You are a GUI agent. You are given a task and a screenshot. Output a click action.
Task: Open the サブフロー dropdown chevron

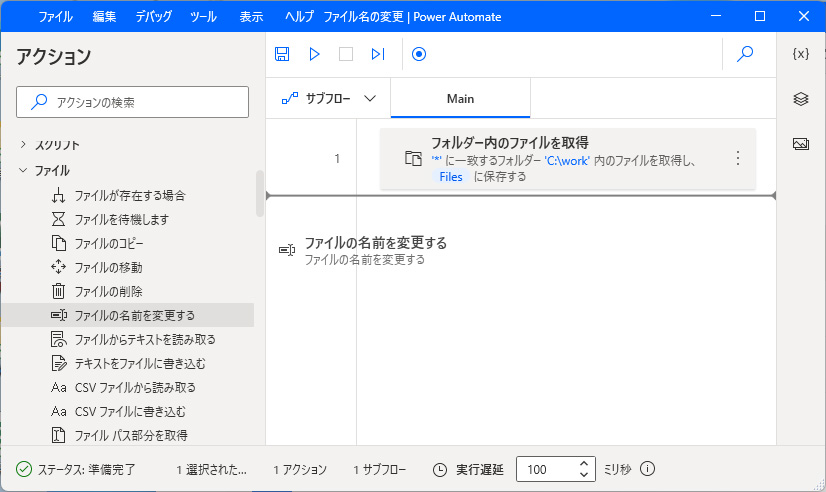[x=370, y=99]
